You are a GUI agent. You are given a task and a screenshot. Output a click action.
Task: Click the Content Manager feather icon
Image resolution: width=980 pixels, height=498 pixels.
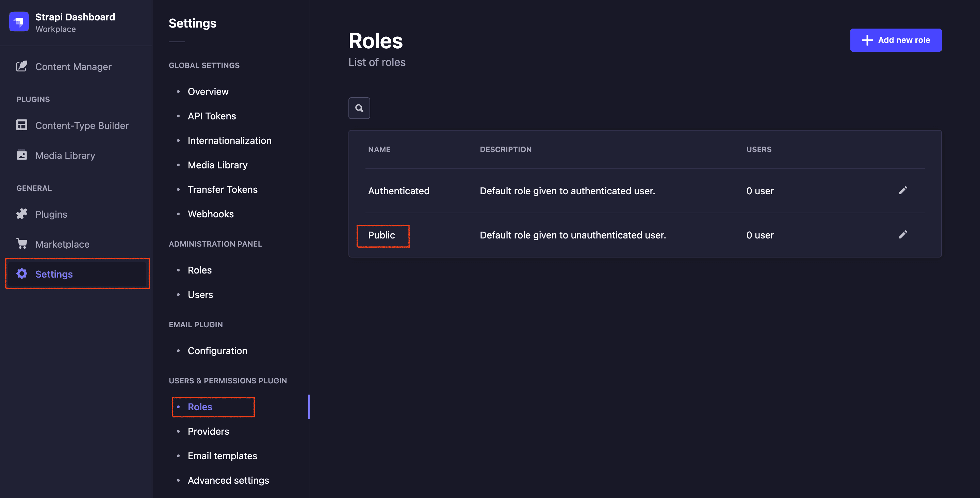pyautogui.click(x=22, y=66)
